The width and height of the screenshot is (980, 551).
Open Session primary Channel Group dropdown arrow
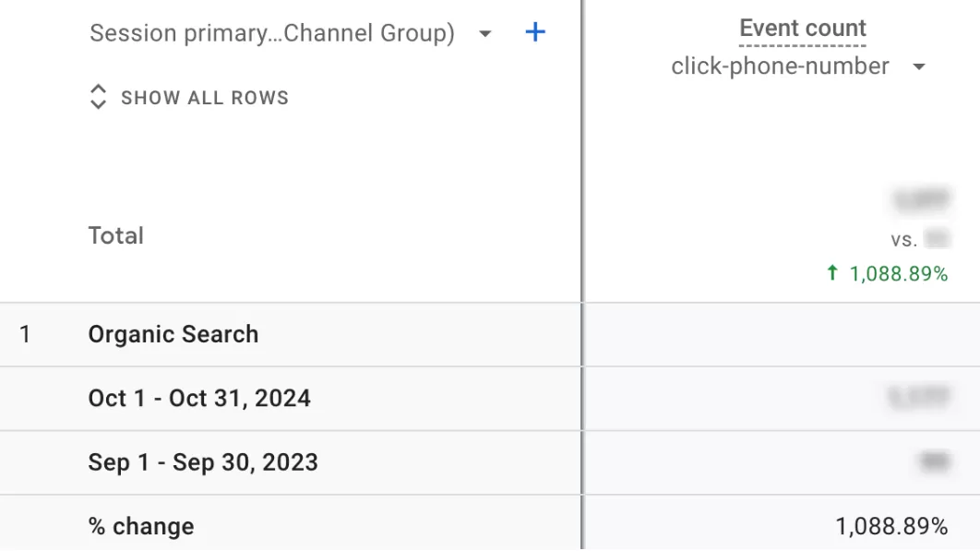tap(485, 33)
